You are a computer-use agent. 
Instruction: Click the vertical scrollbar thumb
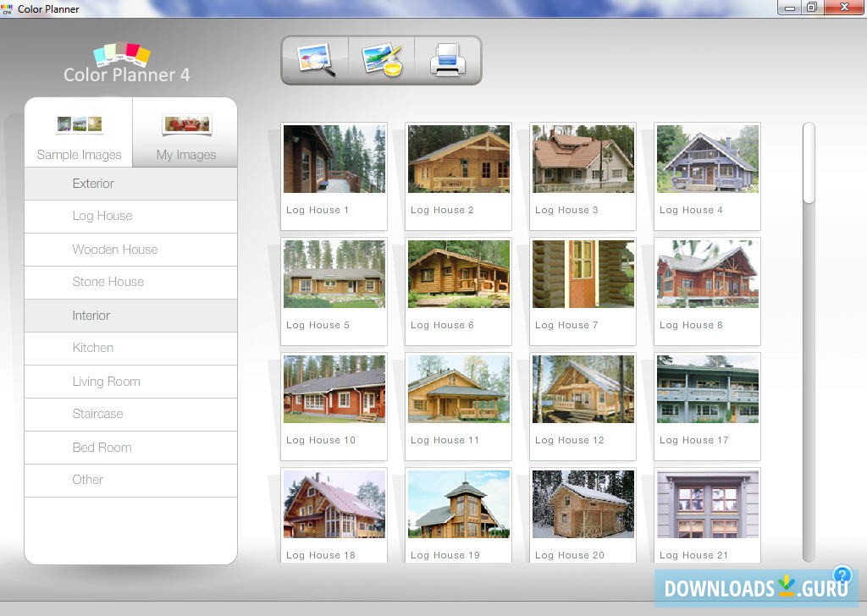[x=808, y=162]
